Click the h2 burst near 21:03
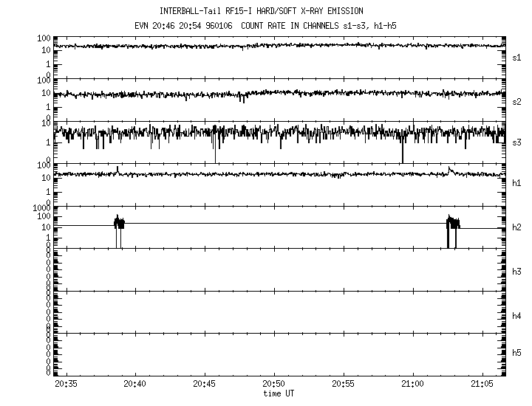Screen dimensions: 532x406 click(x=453, y=222)
